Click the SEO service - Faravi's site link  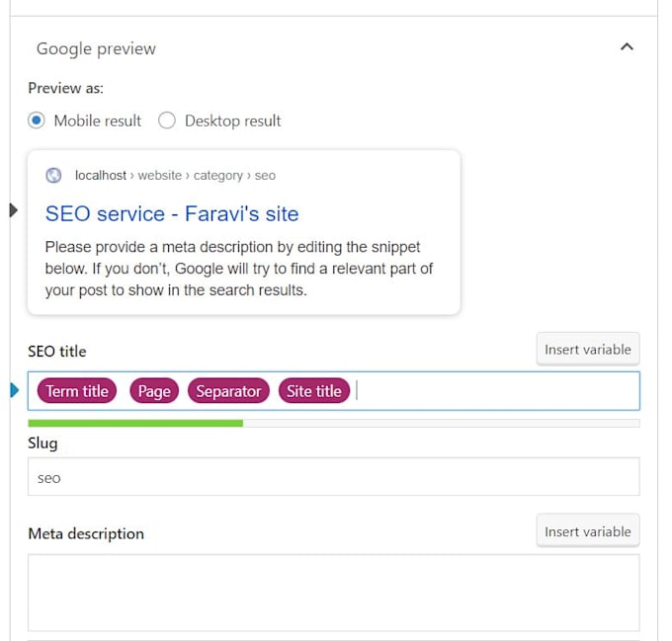tap(172, 213)
